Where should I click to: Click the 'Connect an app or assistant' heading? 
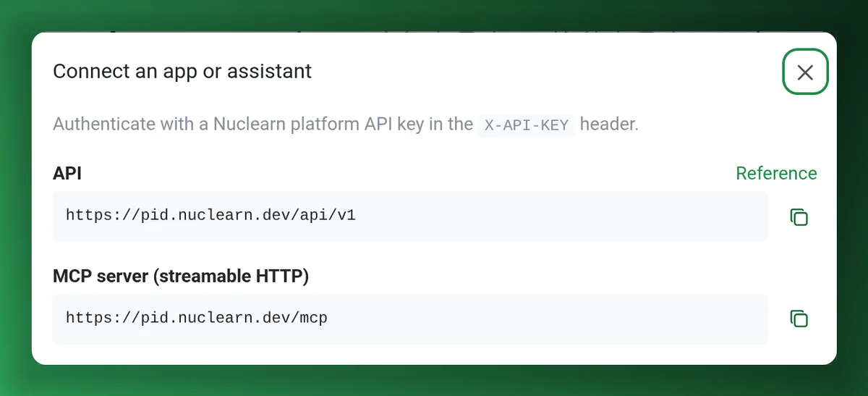[182, 72]
